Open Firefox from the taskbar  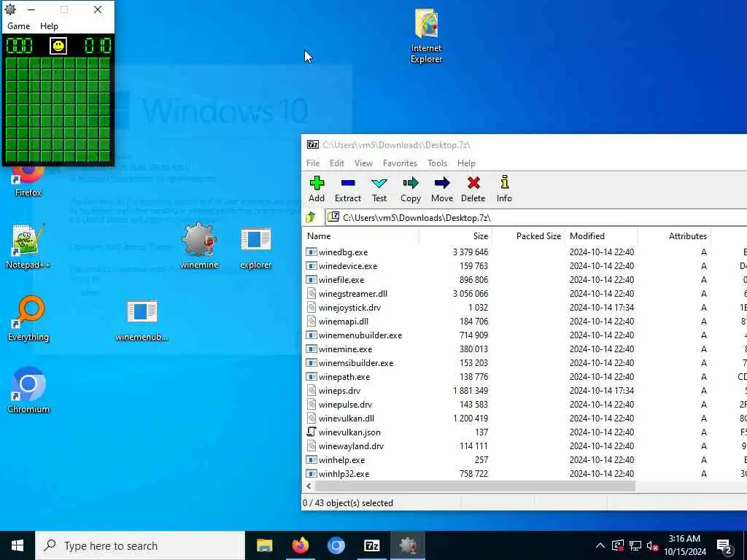(300, 545)
